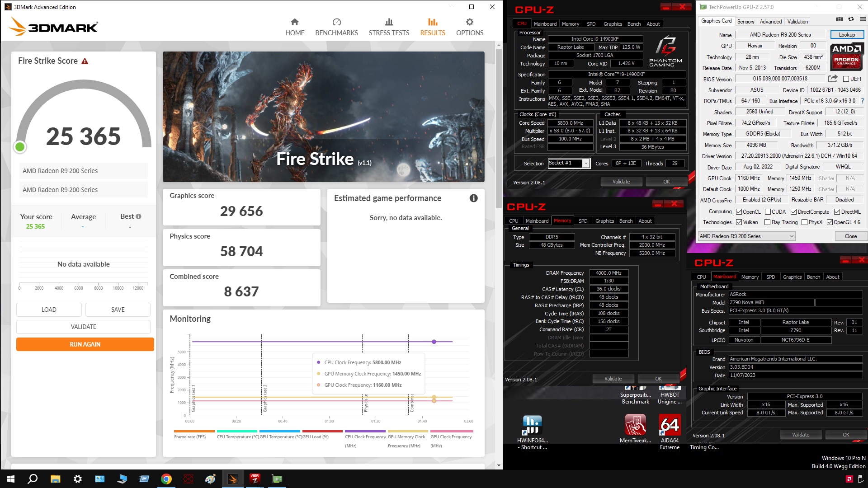Switch to STRESS TESTS in 3DMark
Screen dimensions: 868x488
389,27
